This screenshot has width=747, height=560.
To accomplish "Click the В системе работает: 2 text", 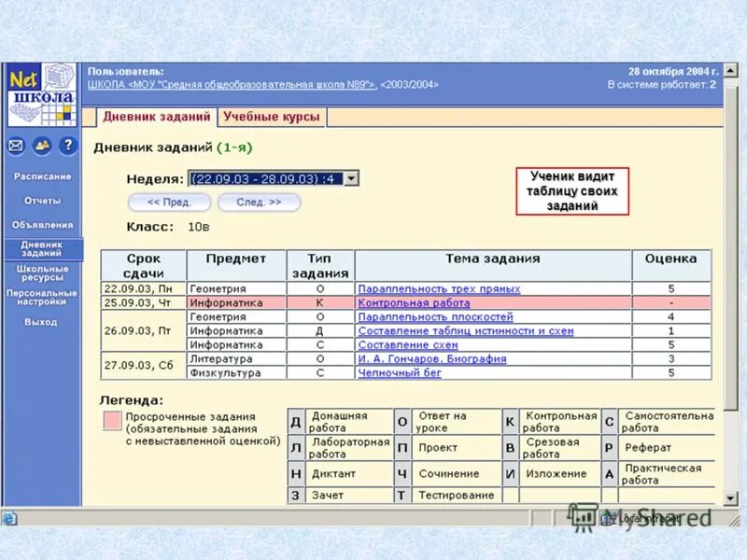I will [x=662, y=85].
